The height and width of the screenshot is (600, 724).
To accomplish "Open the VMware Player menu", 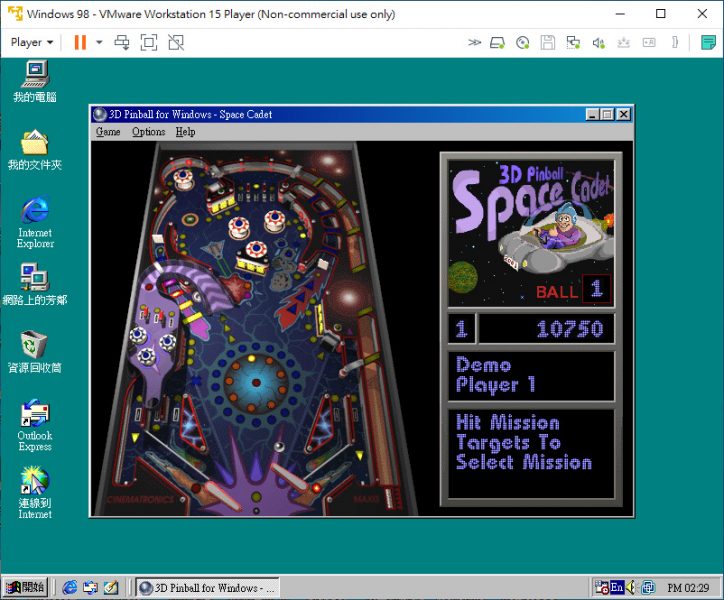I will pyautogui.click(x=31, y=42).
